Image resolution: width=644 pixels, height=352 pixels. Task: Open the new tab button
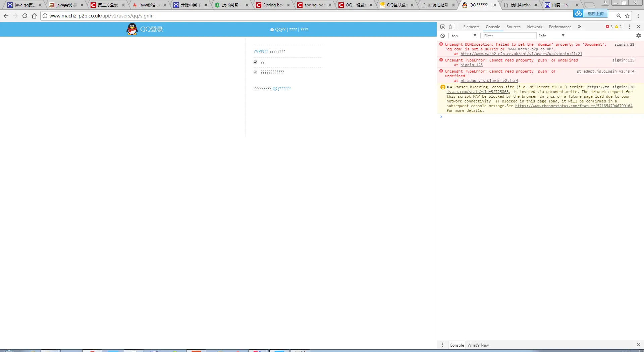(x=589, y=5)
